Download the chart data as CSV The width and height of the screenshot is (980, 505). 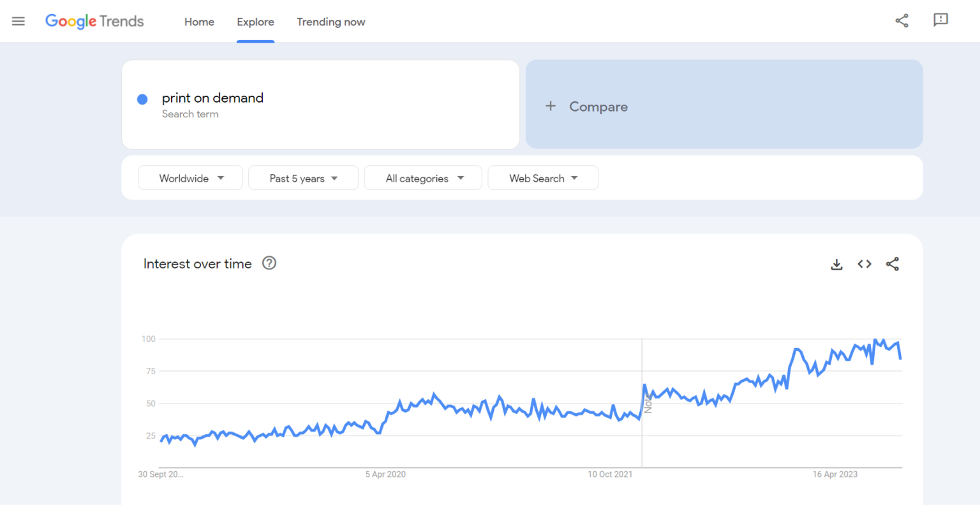[836, 263]
